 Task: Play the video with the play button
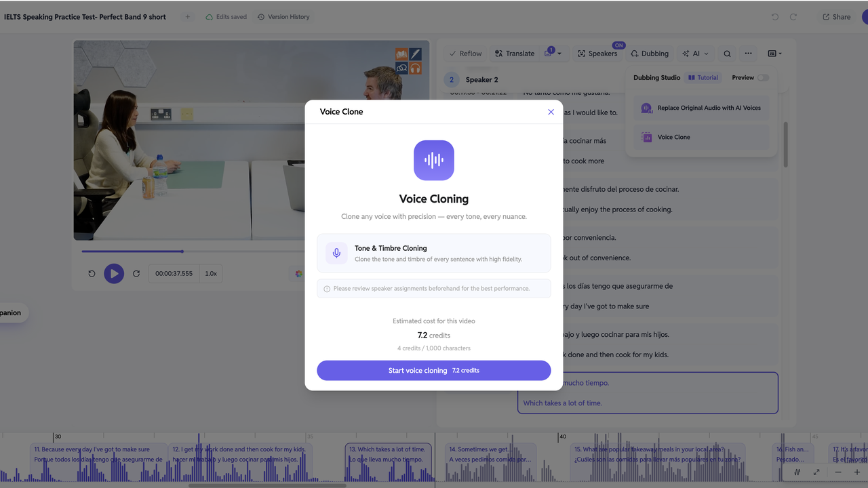pos(114,274)
